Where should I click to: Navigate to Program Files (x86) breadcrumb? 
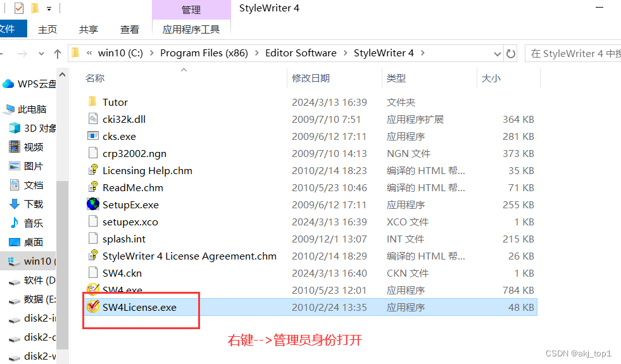(204, 53)
